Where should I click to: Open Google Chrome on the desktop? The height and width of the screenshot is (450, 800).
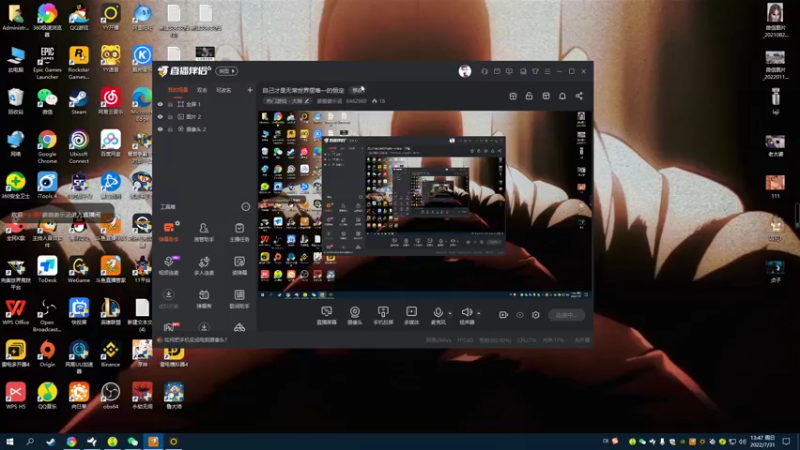click(47, 147)
